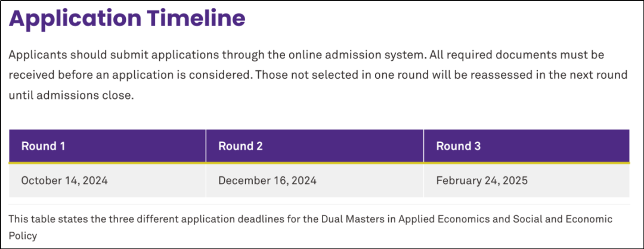Select the Round 2 column header
Image resolution: width=644 pixels, height=249 pixels.
click(x=240, y=146)
